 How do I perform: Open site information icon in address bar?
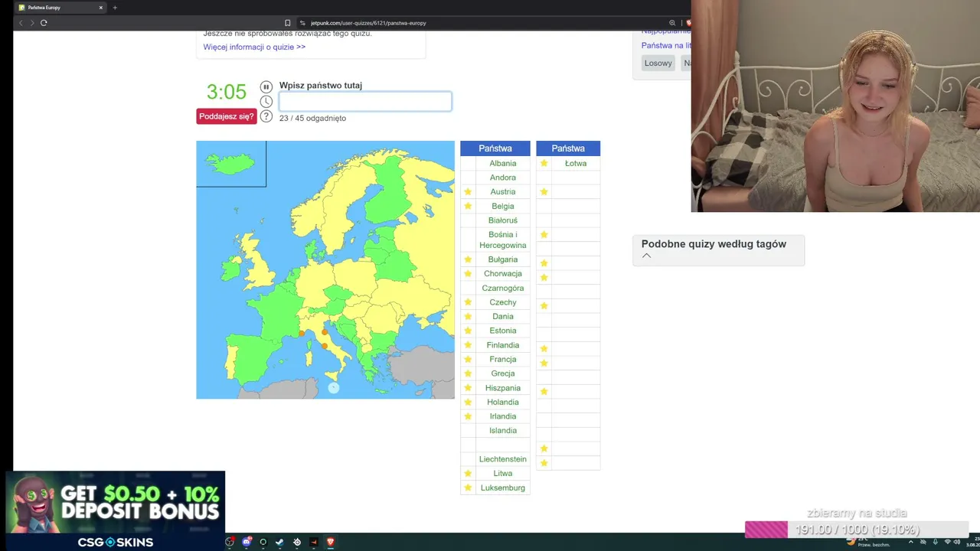(x=302, y=23)
